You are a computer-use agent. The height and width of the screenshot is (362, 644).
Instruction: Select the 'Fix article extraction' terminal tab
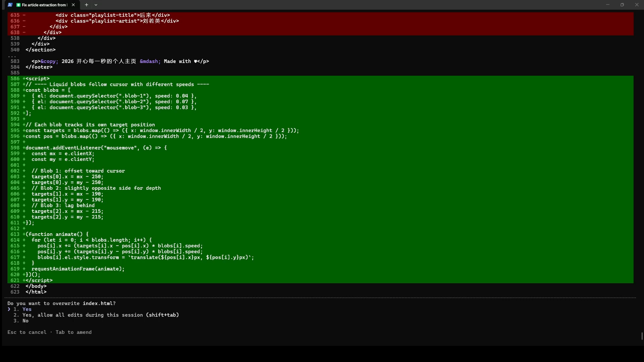[x=42, y=5]
